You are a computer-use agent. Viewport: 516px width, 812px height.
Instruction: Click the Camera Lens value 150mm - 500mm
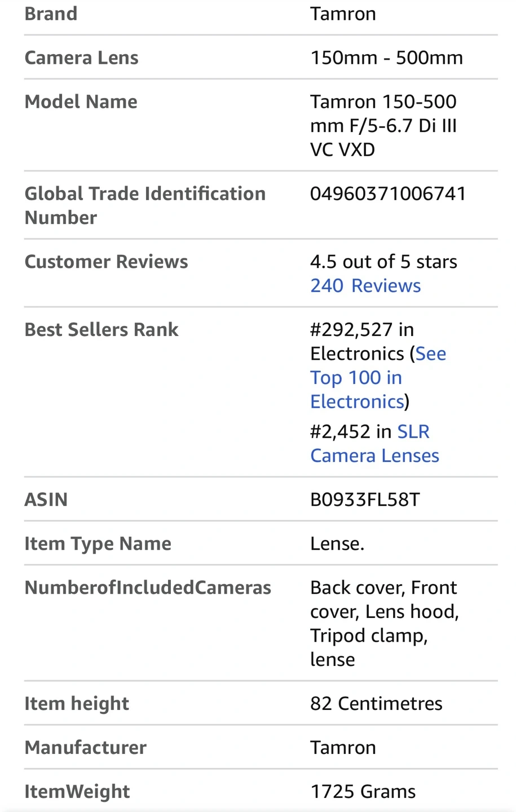386,58
